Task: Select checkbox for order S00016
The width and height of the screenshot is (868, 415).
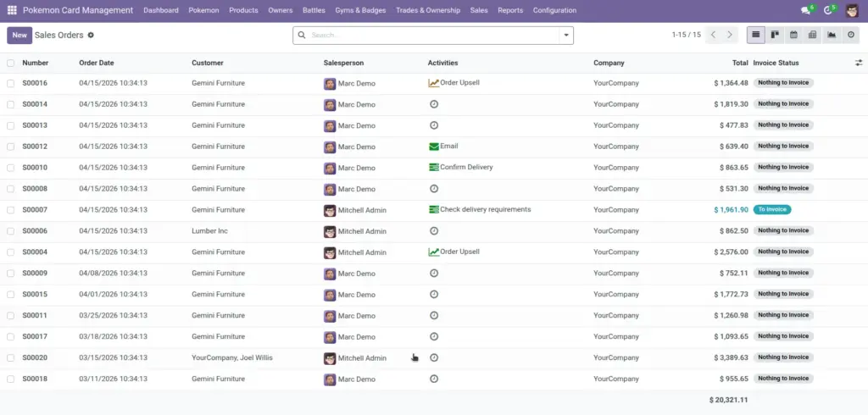Action: [x=10, y=83]
